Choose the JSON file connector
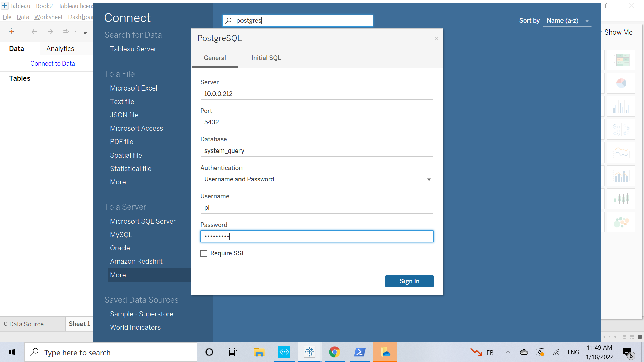Image resolution: width=644 pixels, height=362 pixels. click(124, 115)
